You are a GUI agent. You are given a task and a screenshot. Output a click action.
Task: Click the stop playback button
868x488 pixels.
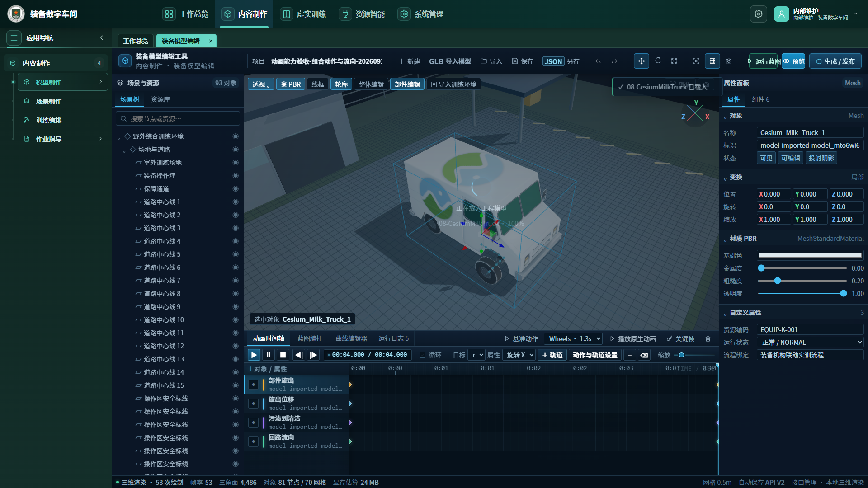(x=283, y=355)
